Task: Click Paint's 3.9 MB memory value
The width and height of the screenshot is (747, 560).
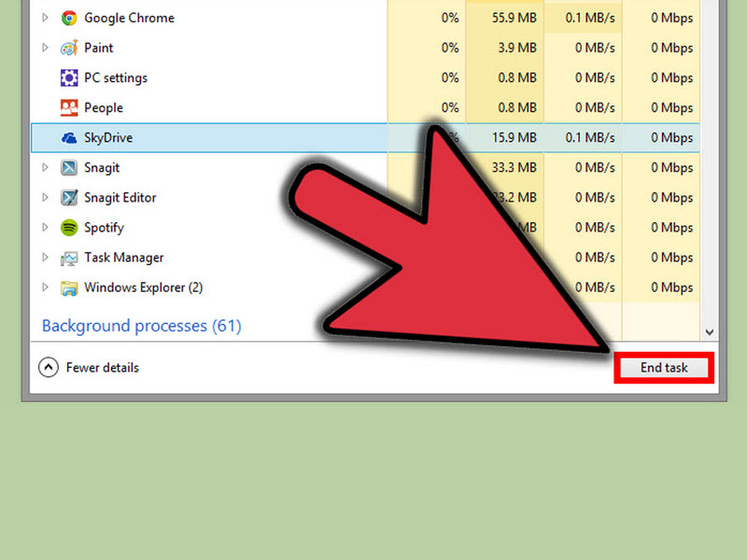Action: pos(517,49)
